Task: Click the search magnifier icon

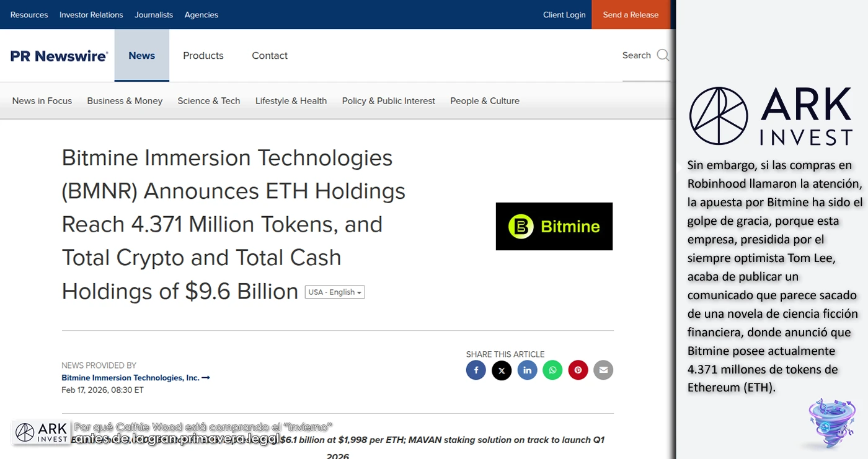Action: pos(663,55)
